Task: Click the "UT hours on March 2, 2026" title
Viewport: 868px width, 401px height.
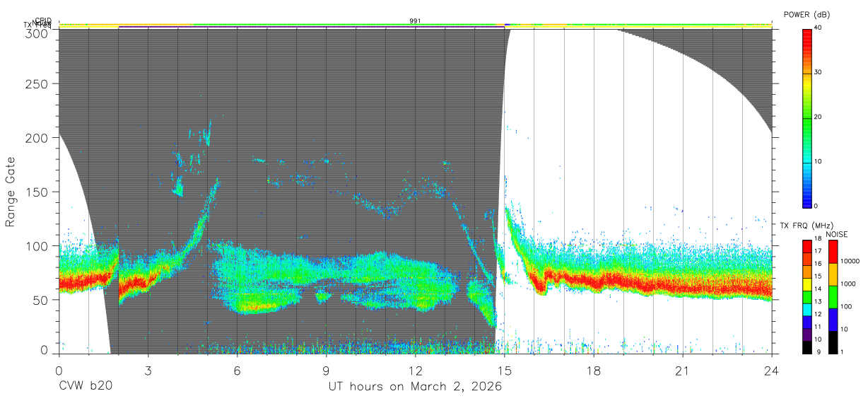Action: (x=416, y=387)
